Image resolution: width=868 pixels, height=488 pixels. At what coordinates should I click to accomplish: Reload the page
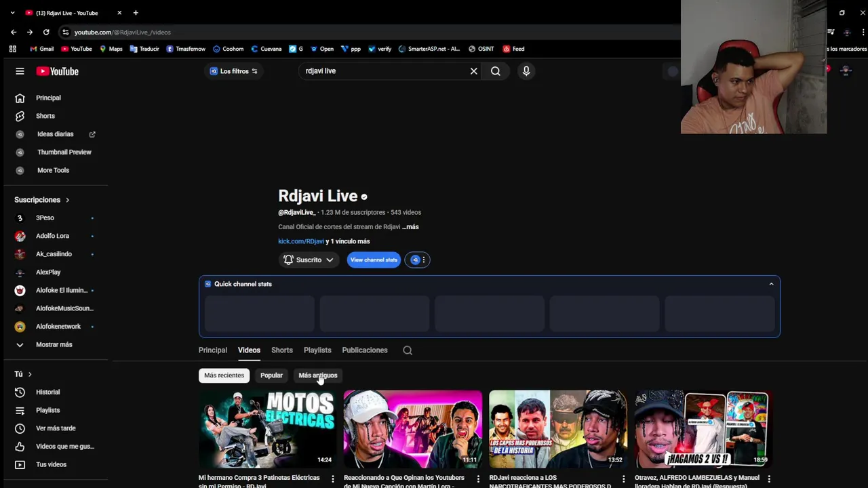click(46, 32)
